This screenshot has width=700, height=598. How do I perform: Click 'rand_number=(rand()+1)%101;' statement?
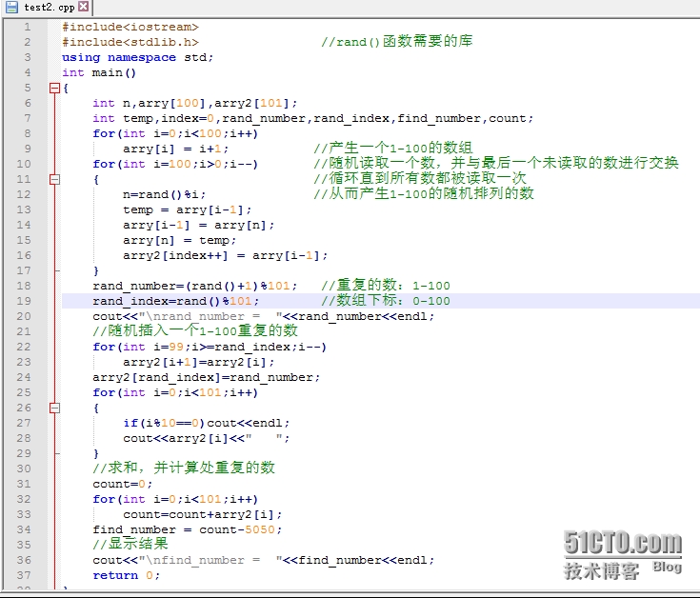(195, 286)
